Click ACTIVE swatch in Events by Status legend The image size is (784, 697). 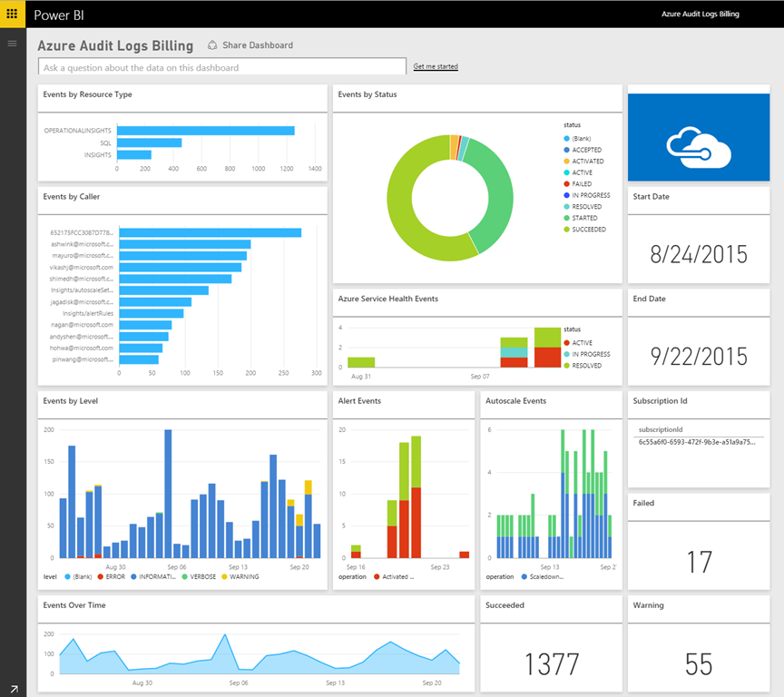(x=566, y=172)
